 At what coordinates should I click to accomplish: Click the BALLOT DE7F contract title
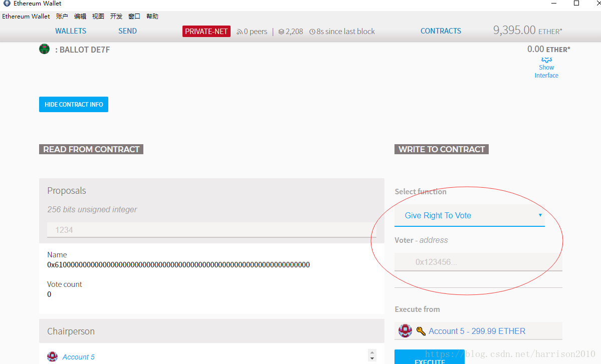click(x=82, y=50)
